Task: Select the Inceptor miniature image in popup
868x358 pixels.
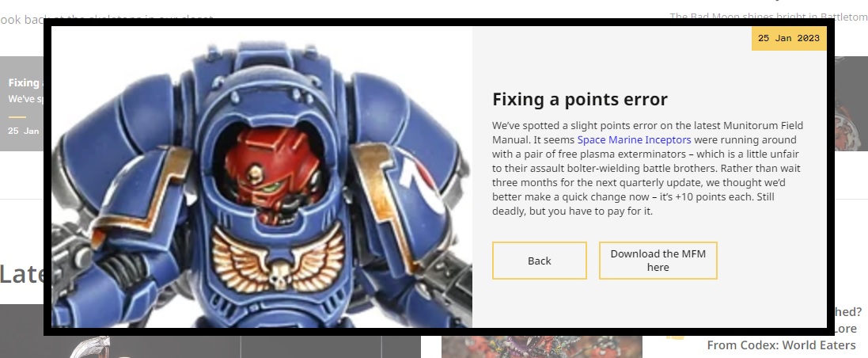Action: coord(262,177)
